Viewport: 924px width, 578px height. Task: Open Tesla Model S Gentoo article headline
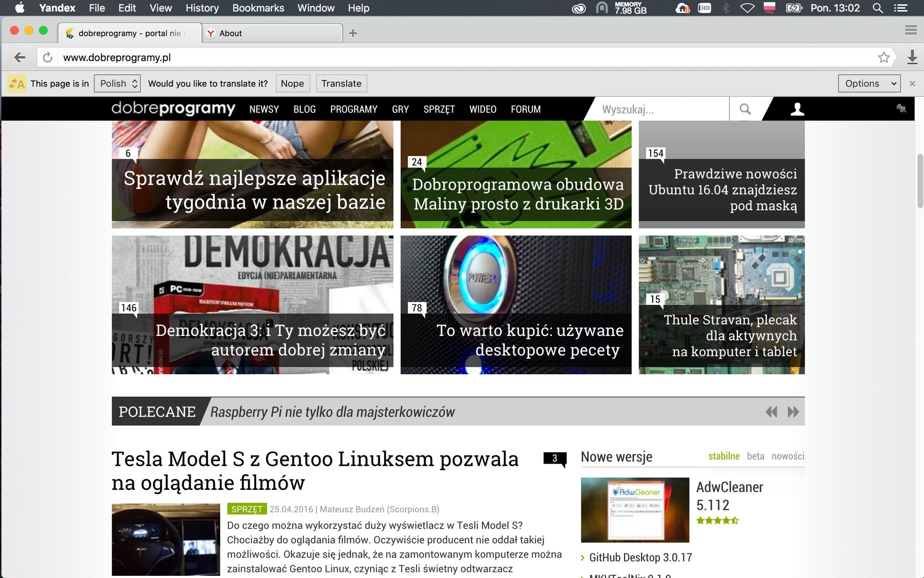click(x=315, y=470)
